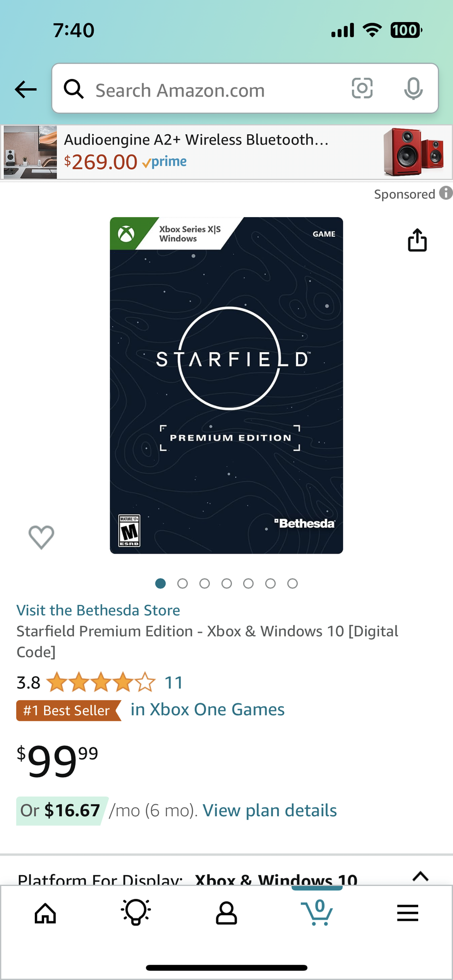Open View plan details link
This screenshot has height=980, width=453.
[270, 810]
